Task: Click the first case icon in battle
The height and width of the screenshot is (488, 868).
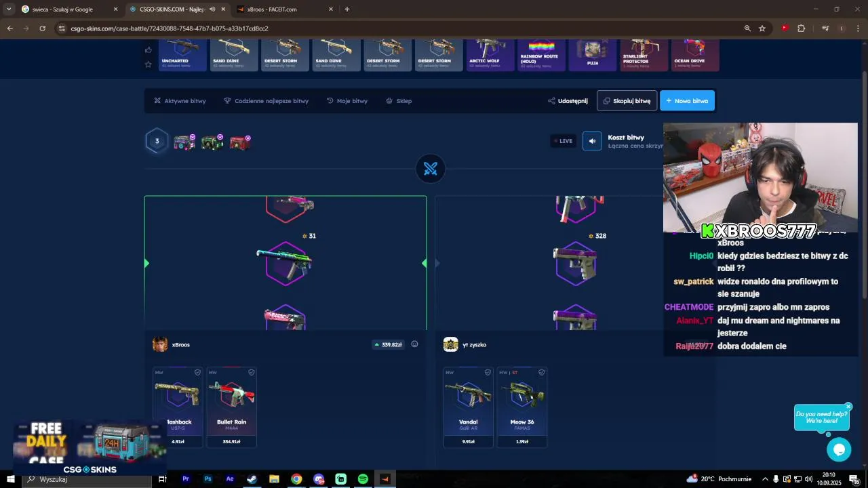Action: (184, 142)
